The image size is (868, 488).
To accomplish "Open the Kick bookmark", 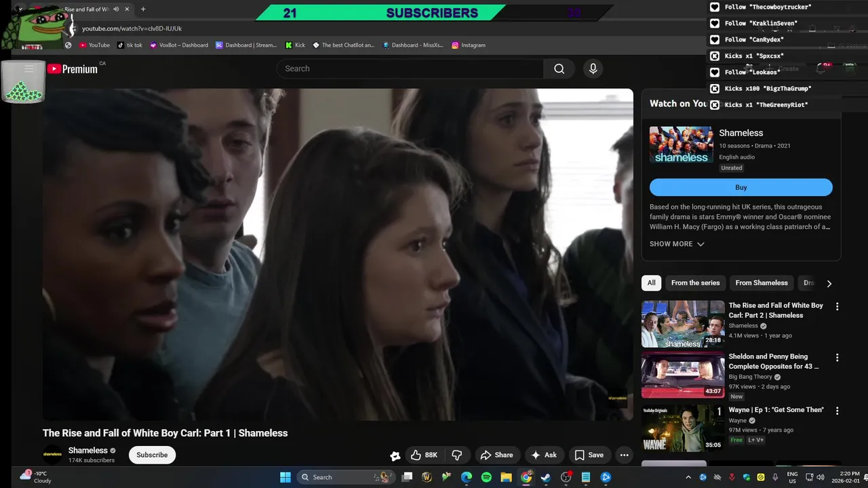I will 295,45.
